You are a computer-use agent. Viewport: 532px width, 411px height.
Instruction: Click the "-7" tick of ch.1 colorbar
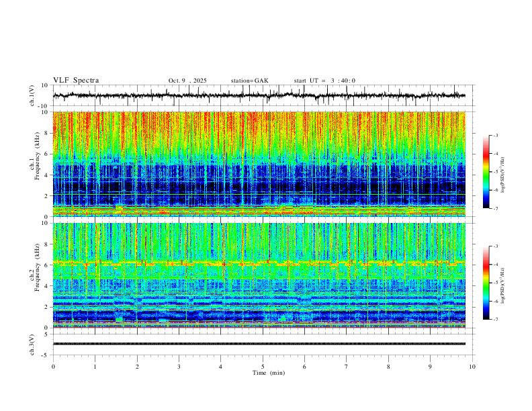[496, 209]
